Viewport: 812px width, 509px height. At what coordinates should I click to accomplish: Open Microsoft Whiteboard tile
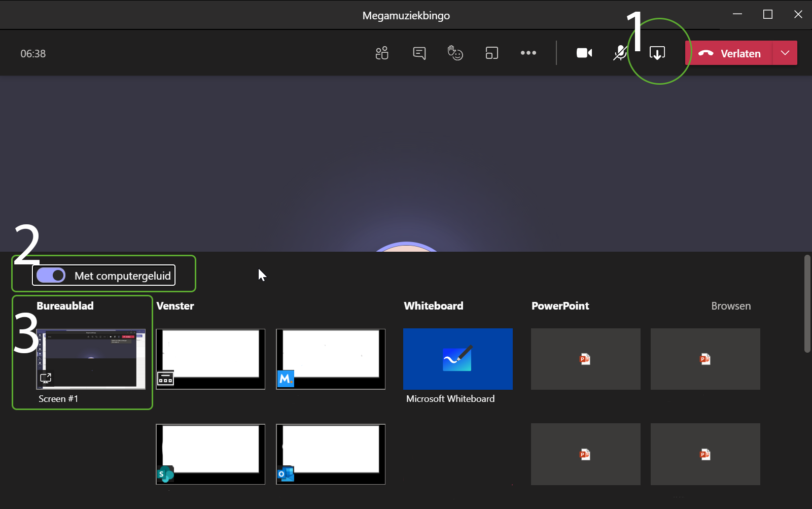click(x=458, y=359)
